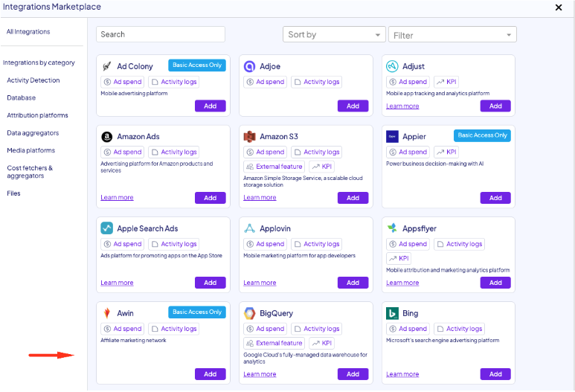Screen dimensions: 575x392
Task: Choose Cost fetchers & aggregators category
Action: point(30,172)
